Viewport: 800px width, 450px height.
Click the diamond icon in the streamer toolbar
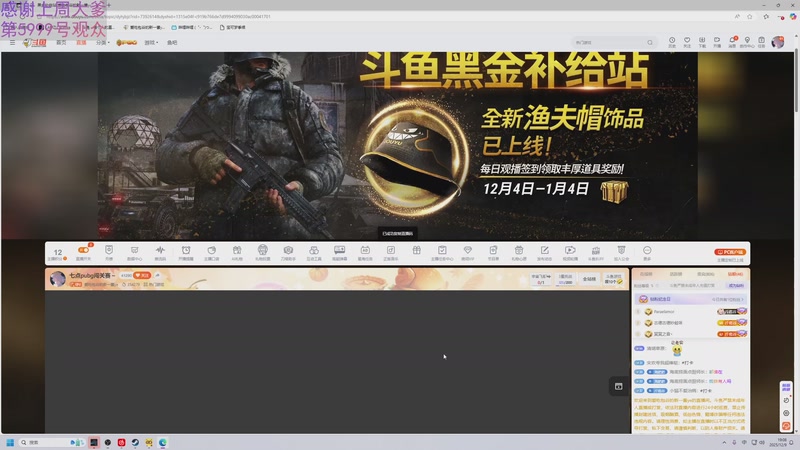[467, 250]
